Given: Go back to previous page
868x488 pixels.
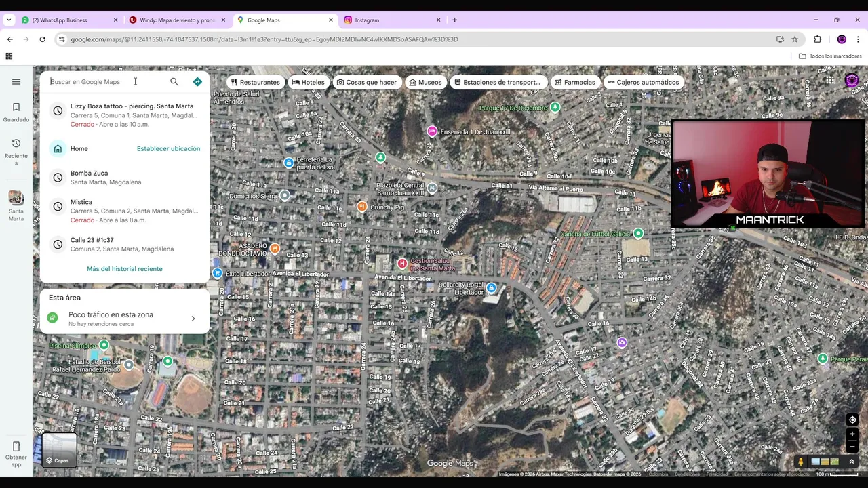Looking at the screenshot, I should (x=9, y=39).
